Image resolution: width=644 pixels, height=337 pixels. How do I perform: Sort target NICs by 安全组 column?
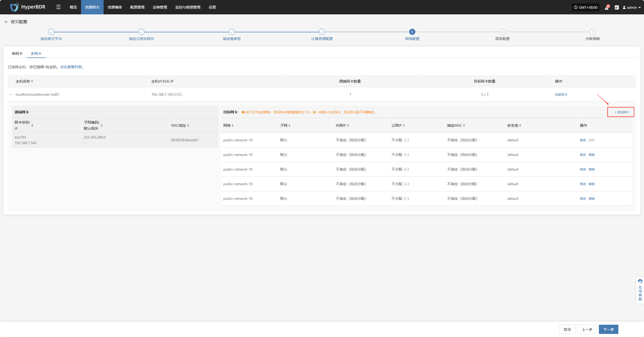click(x=520, y=125)
